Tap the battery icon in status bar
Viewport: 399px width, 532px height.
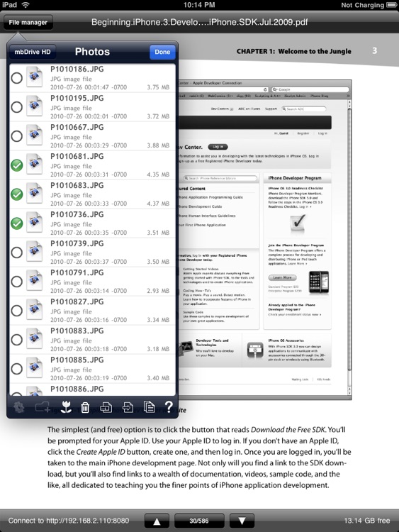coord(391,5)
